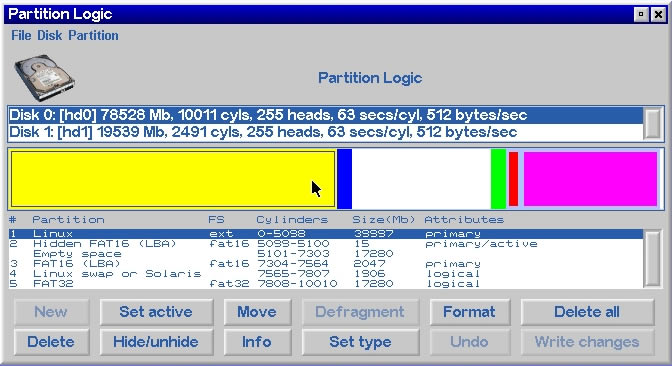
Task: Select the Hidden FAT16 (LBA) partition row
Action: [326, 244]
